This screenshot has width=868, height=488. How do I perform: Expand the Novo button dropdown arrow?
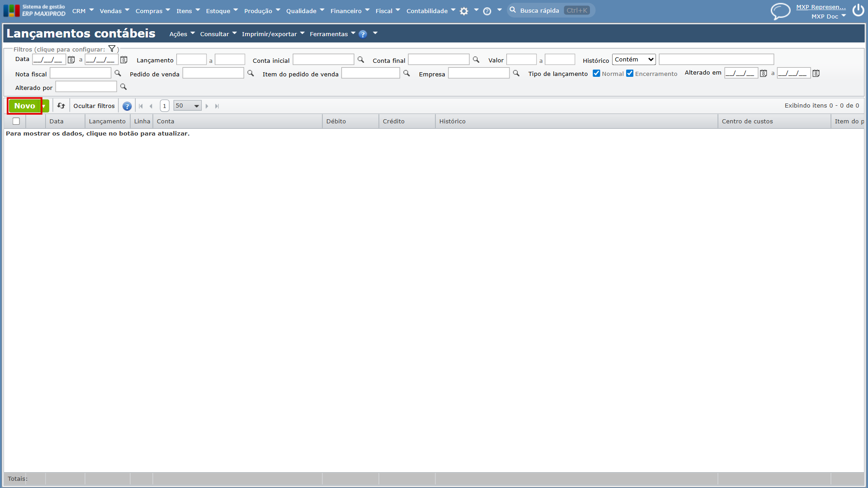[x=44, y=106]
